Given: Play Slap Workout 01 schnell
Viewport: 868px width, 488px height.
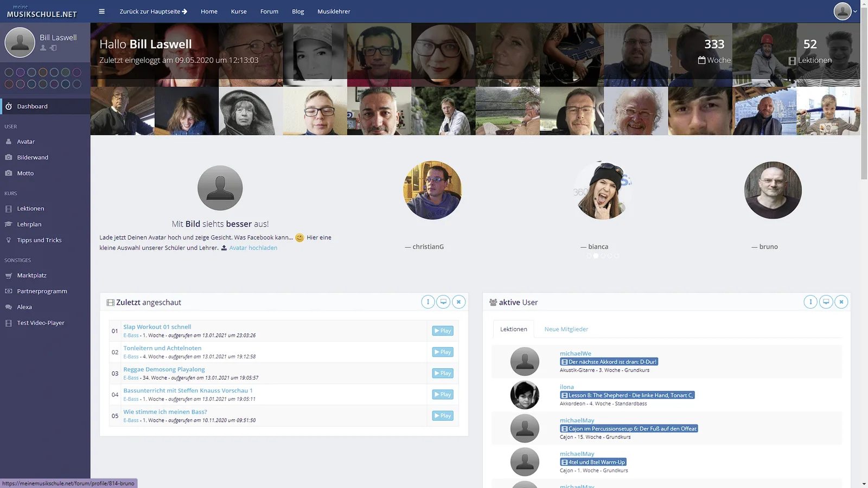Looking at the screenshot, I should coord(443,331).
